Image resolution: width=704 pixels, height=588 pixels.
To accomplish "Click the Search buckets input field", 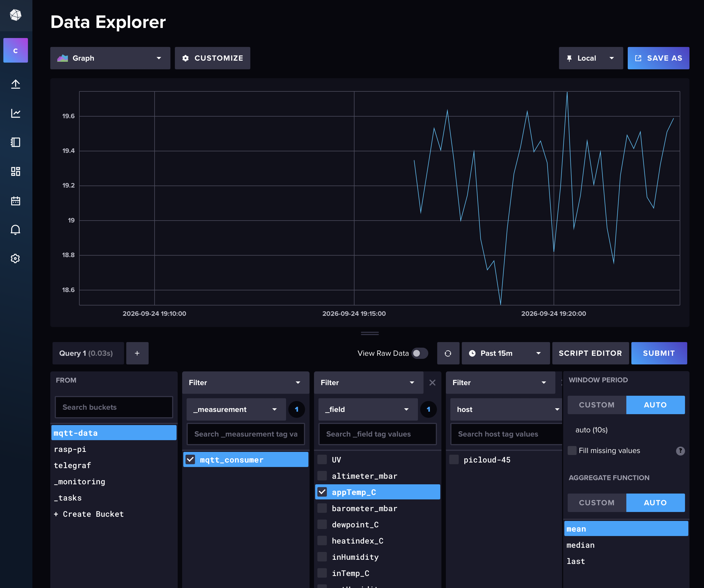I will point(114,407).
